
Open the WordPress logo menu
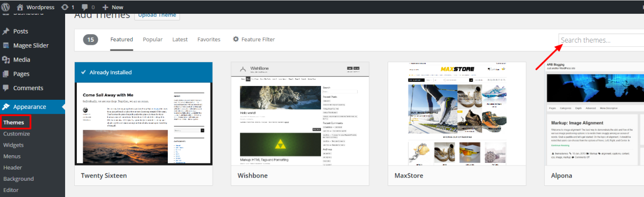pyautogui.click(x=6, y=7)
